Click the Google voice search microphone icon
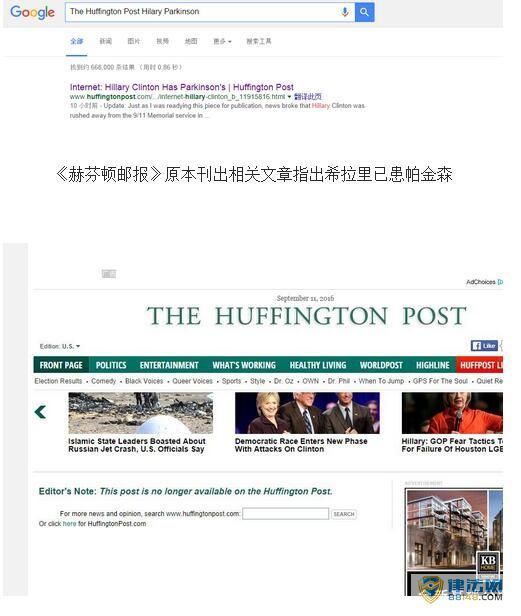Screen dimensions: 521x616 pyautogui.click(x=345, y=12)
